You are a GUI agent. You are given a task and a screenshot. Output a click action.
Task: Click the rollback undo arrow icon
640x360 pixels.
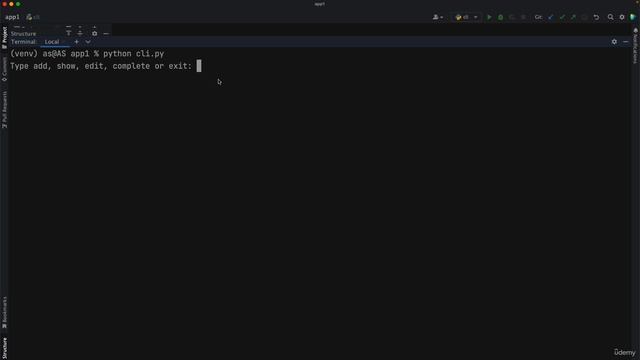click(x=596, y=17)
